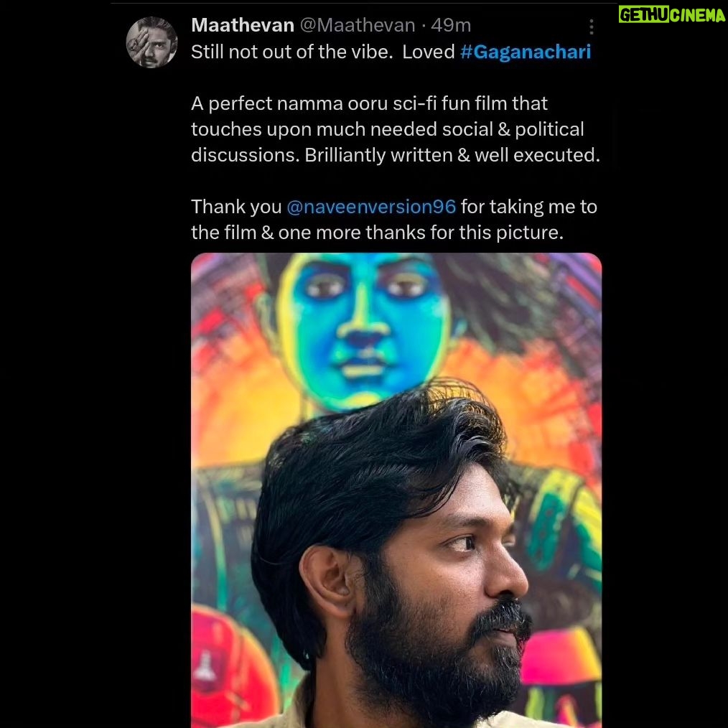The height and width of the screenshot is (728, 728).
Task: Open Maathevan's round profile avatar
Action: click(151, 42)
